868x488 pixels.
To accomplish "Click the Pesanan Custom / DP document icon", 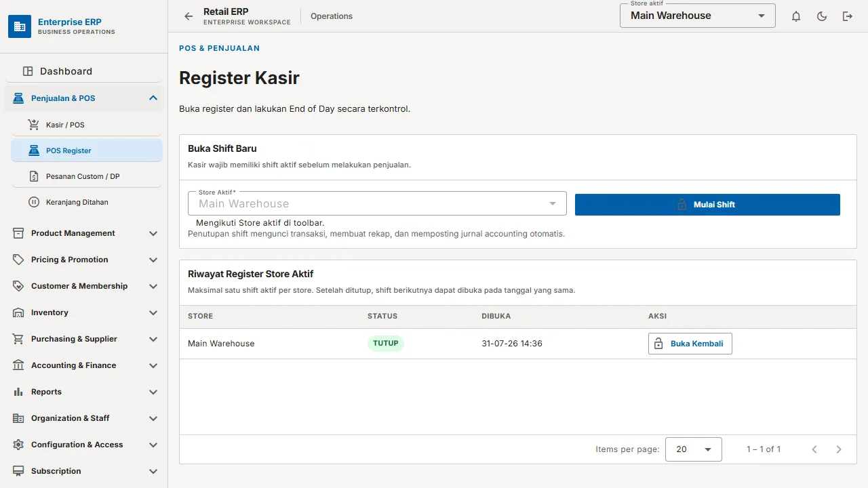I will (34, 176).
